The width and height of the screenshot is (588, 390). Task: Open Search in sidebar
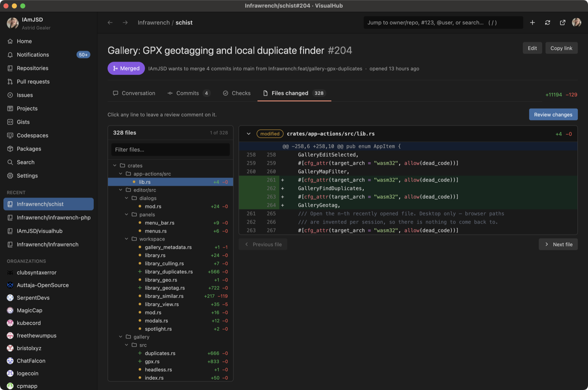point(49,162)
